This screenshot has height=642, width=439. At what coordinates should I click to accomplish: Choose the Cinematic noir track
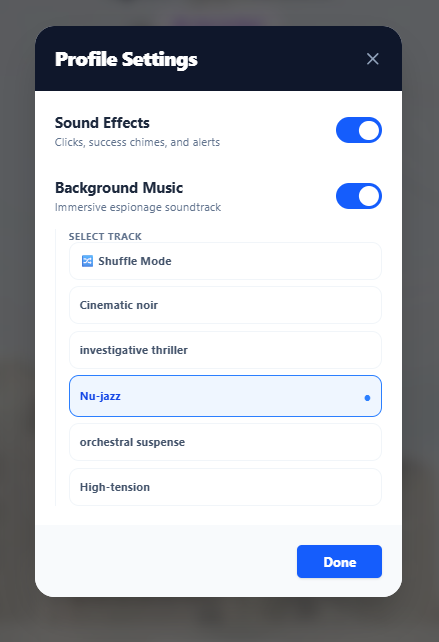pyautogui.click(x=225, y=305)
